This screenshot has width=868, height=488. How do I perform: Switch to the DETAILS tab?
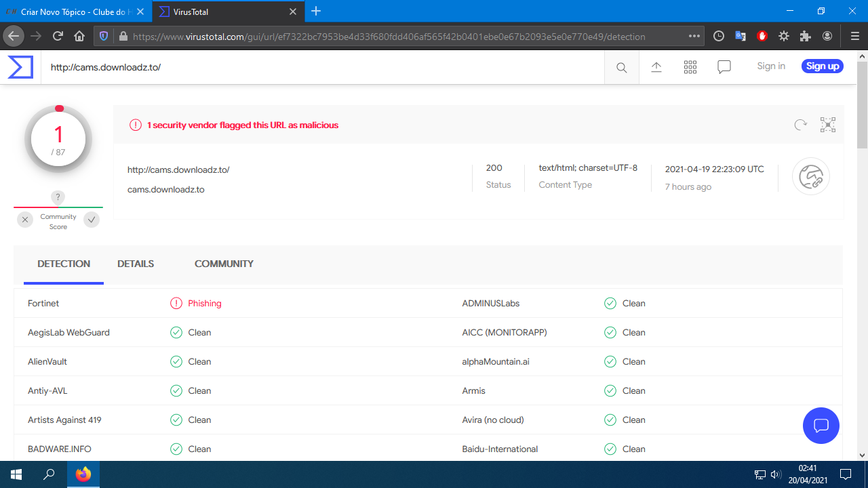pos(136,264)
